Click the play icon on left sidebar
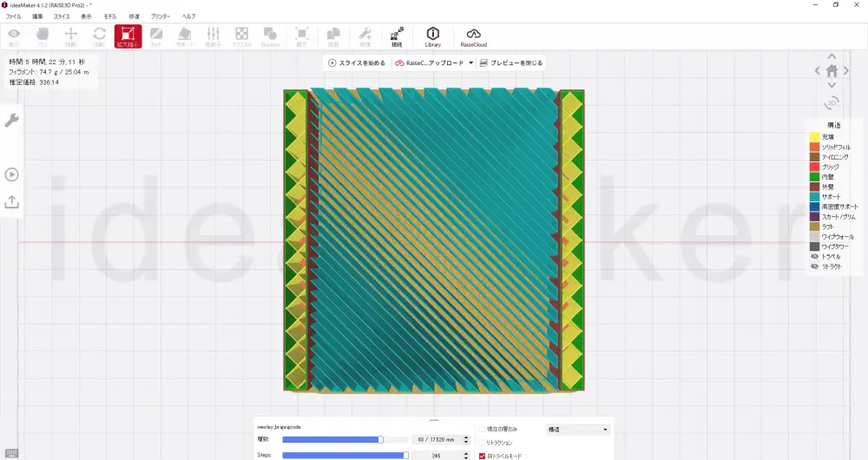This screenshot has height=460, width=868. coord(12,174)
